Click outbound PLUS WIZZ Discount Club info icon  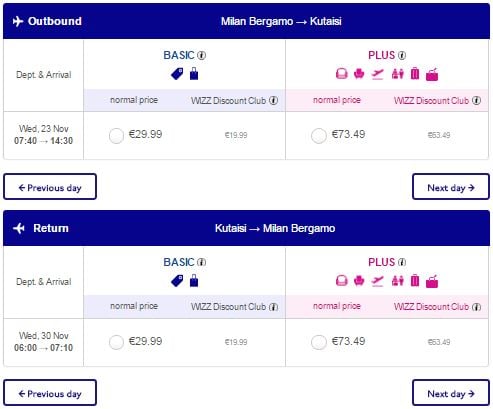coord(476,100)
